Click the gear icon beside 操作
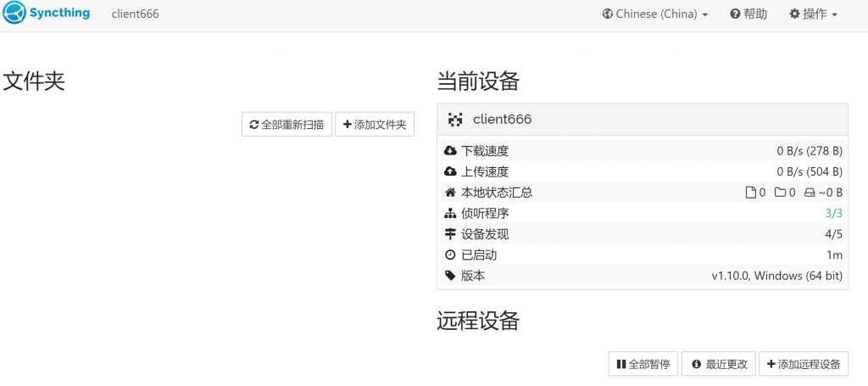868x386 pixels. tap(794, 14)
